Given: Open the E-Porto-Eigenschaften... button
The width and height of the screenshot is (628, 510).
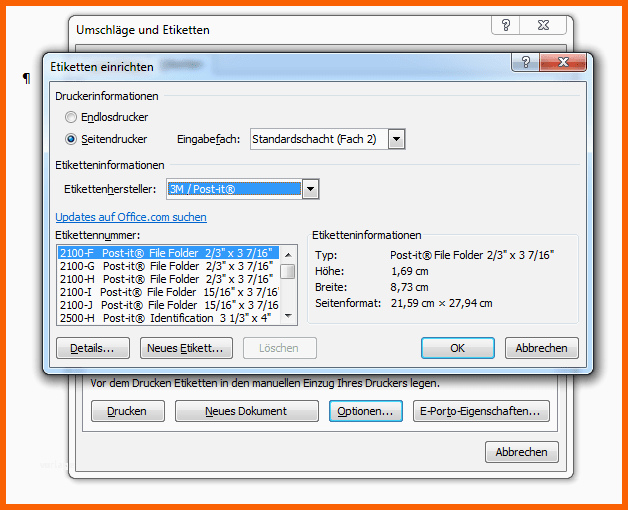Looking at the screenshot, I should click(481, 411).
